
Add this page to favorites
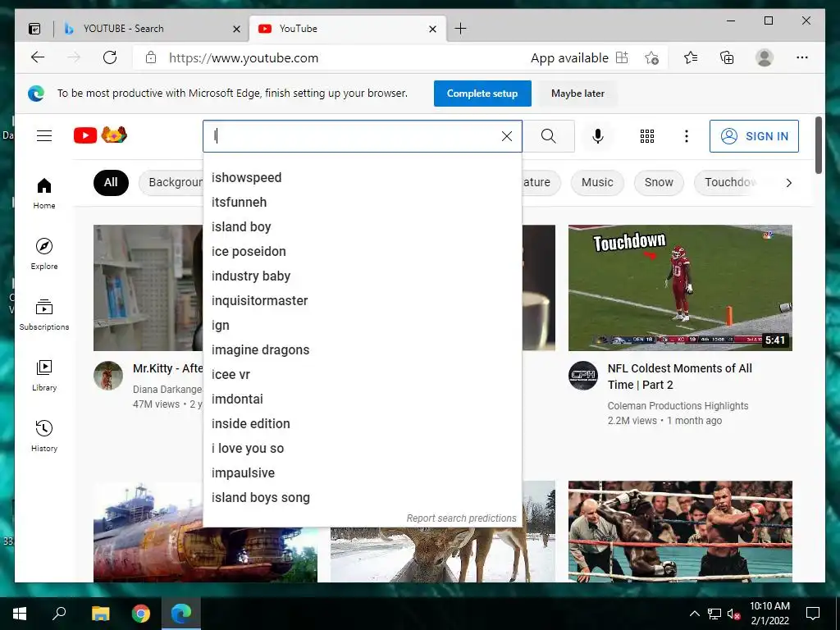click(651, 57)
